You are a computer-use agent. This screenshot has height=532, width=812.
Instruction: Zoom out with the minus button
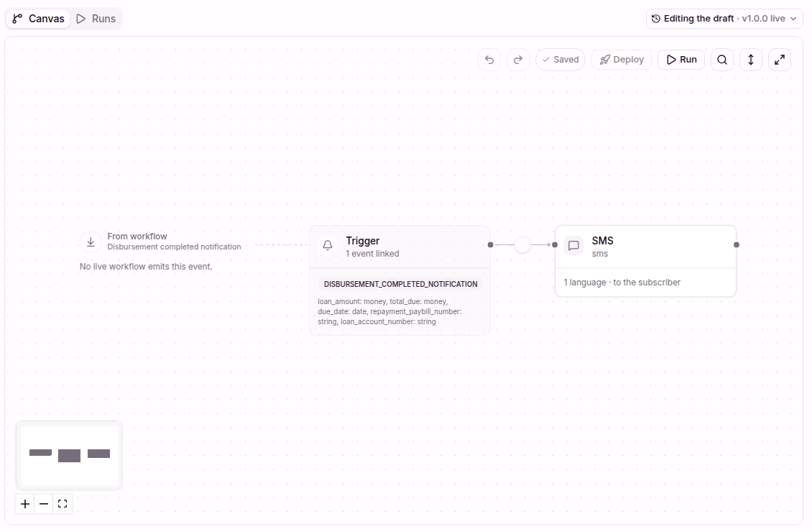point(44,504)
